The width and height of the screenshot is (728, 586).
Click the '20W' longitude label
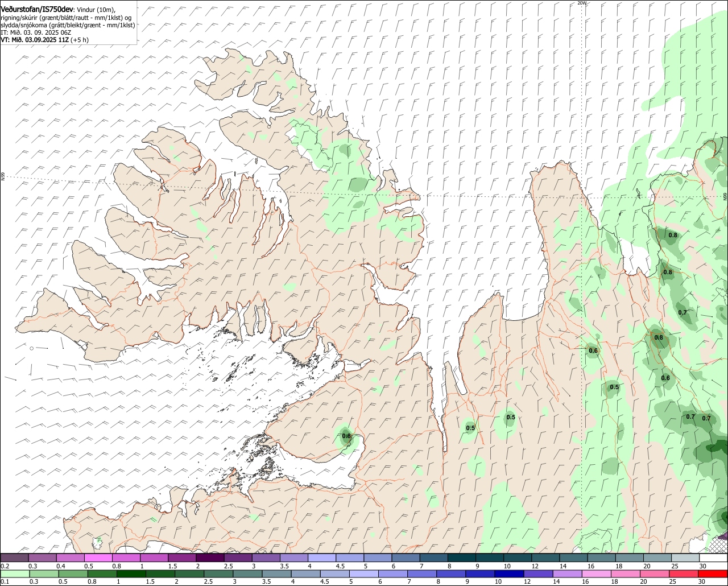(581, 3)
